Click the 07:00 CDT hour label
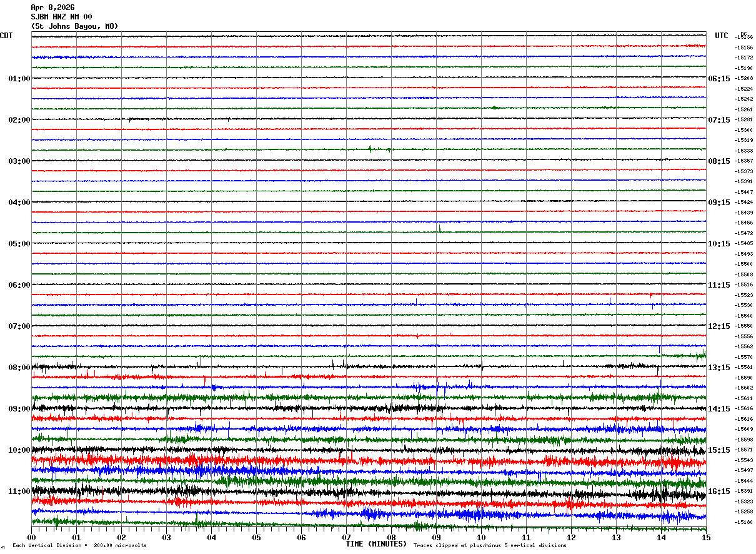756x554 pixels. (19, 326)
